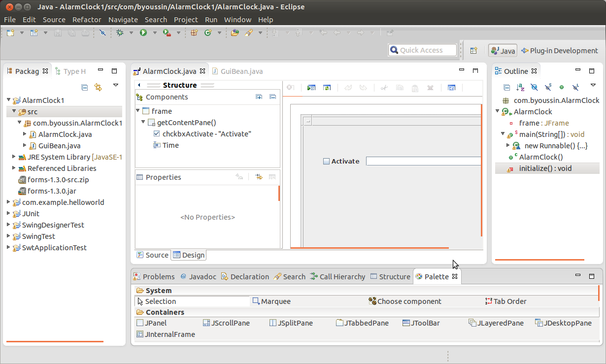This screenshot has width=606, height=364.
Task: Focus the Quick Access search field
Action: 423,50
